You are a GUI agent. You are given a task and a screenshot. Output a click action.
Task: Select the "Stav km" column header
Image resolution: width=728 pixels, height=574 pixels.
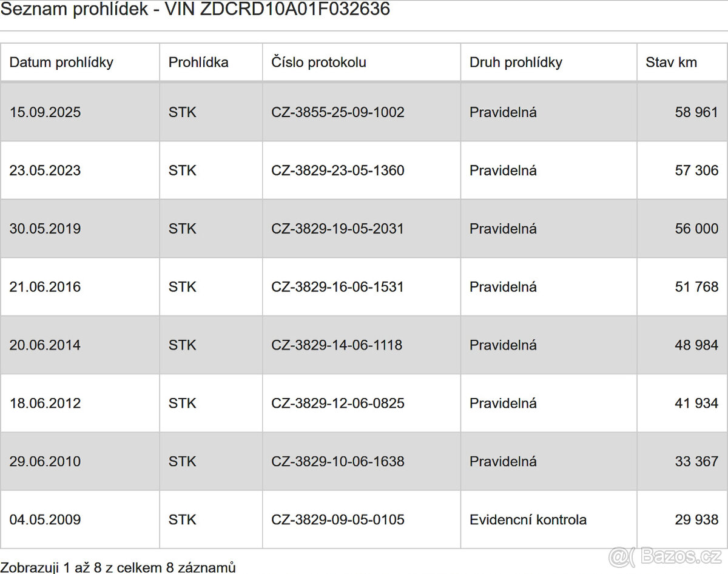[x=671, y=62]
